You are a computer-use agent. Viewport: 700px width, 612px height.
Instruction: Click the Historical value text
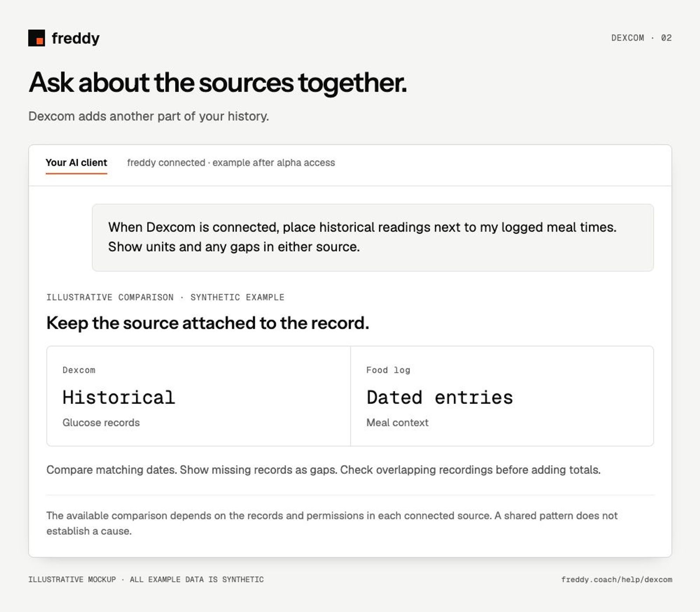(x=119, y=397)
